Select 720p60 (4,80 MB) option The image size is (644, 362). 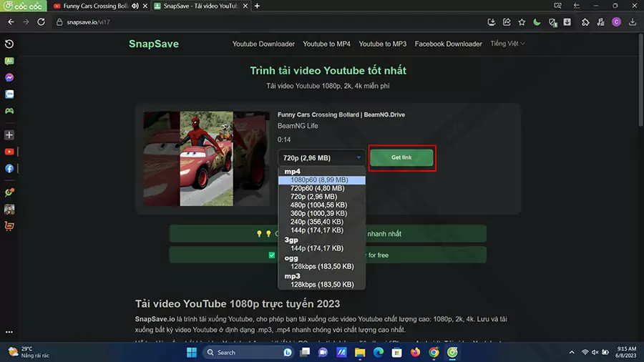coord(321,188)
